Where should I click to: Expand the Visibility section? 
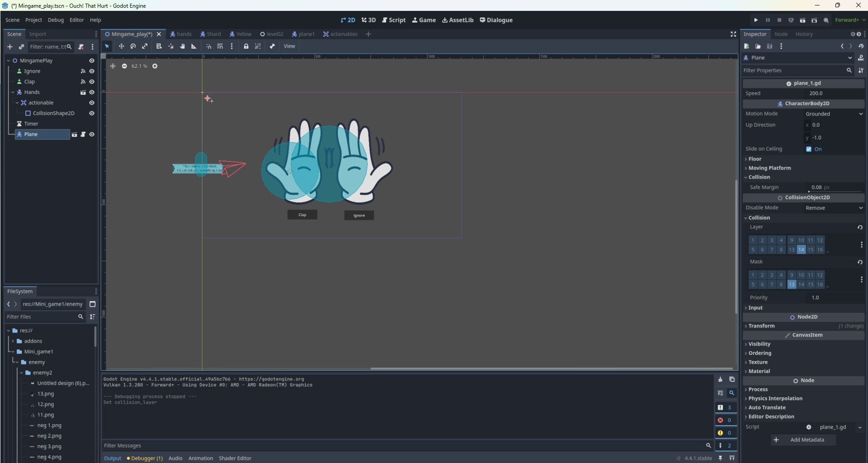(804, 344)
